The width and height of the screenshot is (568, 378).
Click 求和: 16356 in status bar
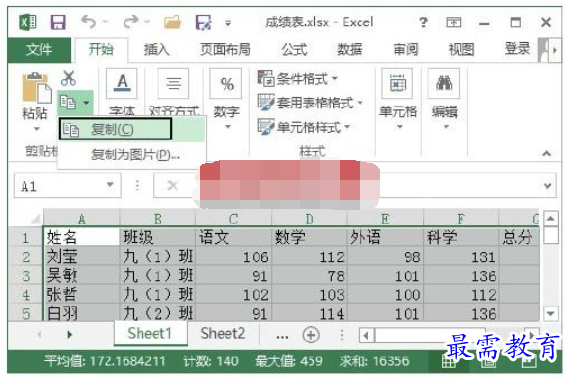(375, 361)
